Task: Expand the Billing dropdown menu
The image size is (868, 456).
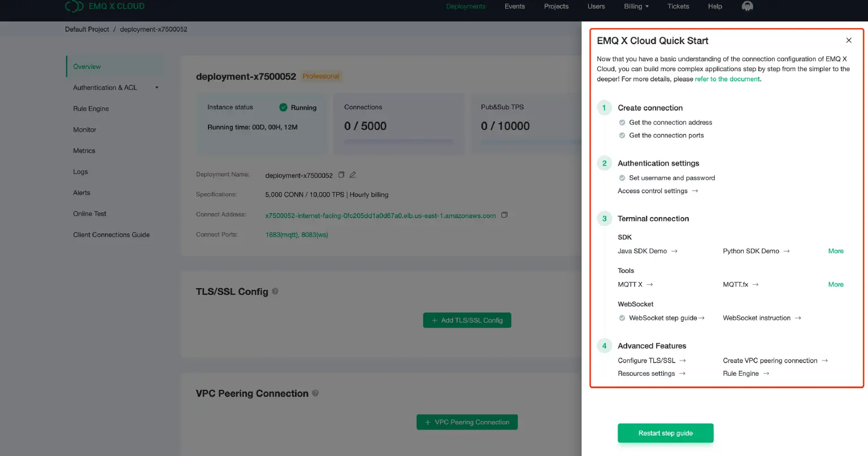Action: [x=636, y=6]
